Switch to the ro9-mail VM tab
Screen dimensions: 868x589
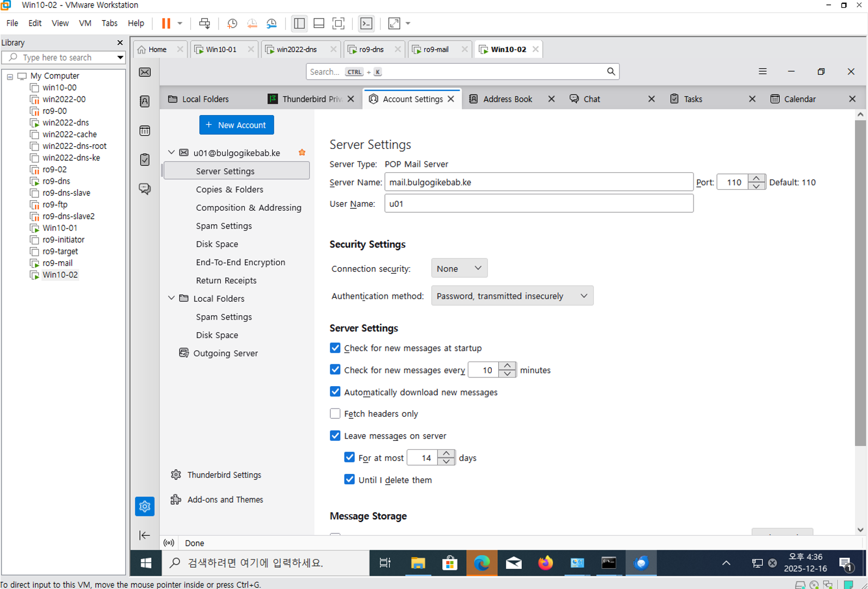(436, 49)
